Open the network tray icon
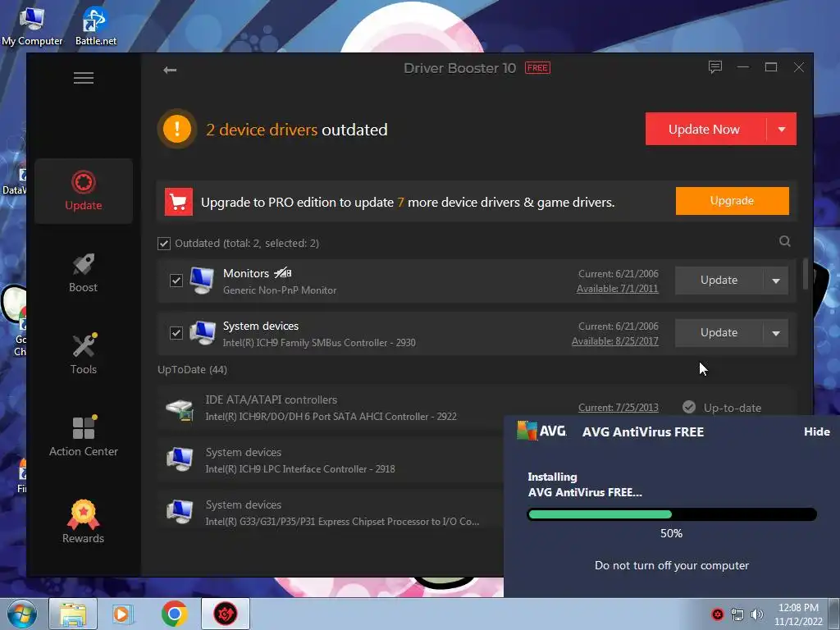 tap(737, 614)
